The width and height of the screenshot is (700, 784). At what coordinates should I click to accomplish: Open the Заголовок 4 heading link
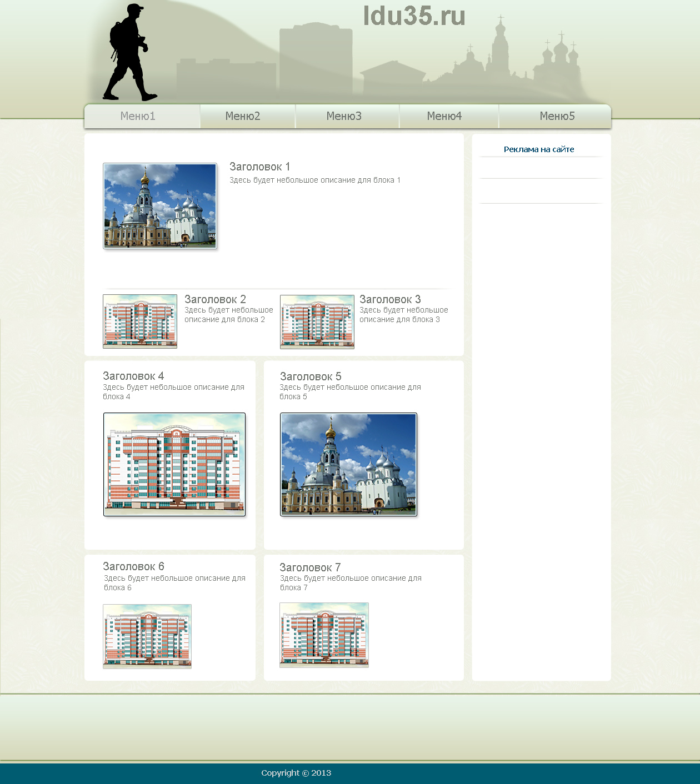pos(133,376)
